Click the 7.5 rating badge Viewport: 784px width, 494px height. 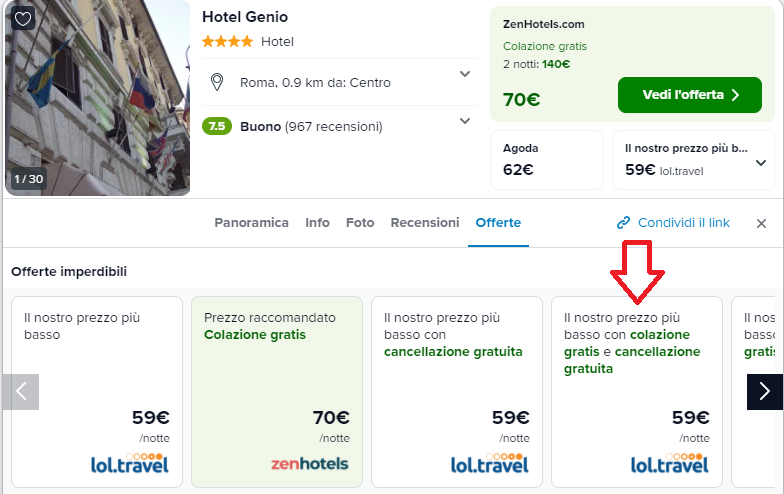tap(217, 127)
